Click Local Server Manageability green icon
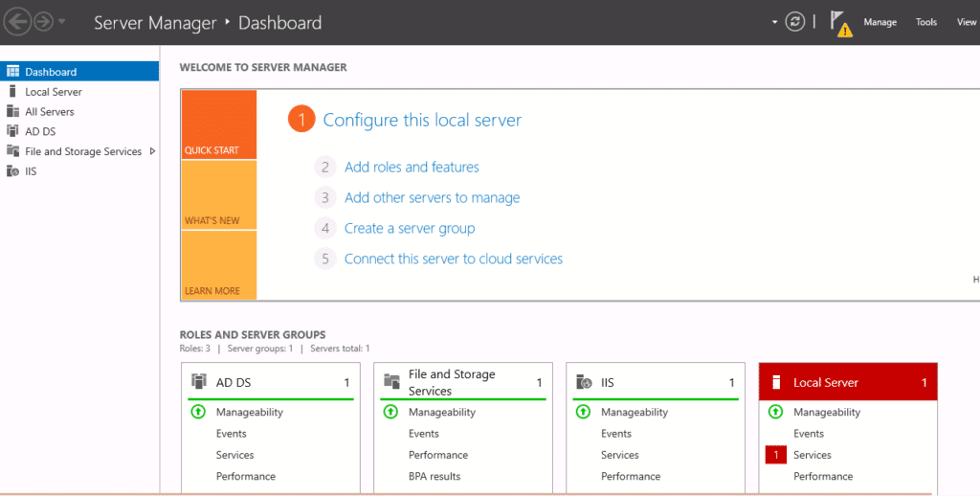 point(775,412)
